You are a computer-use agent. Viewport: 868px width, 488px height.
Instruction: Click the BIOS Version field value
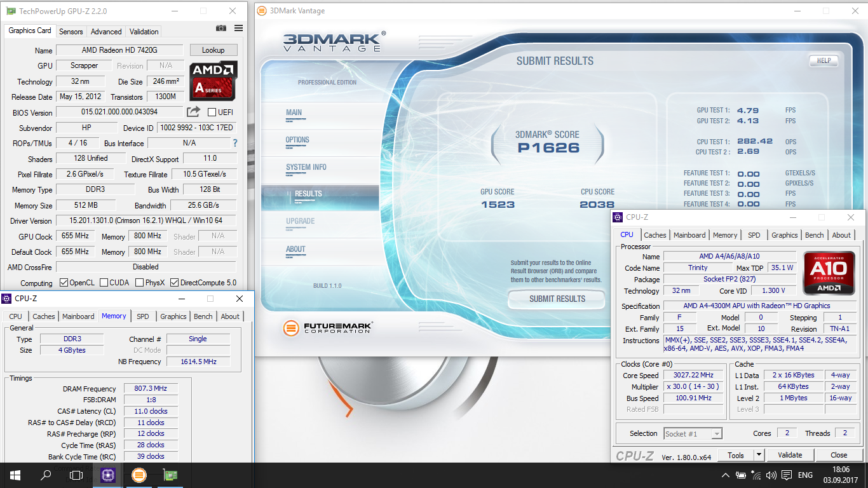(119, 112)
